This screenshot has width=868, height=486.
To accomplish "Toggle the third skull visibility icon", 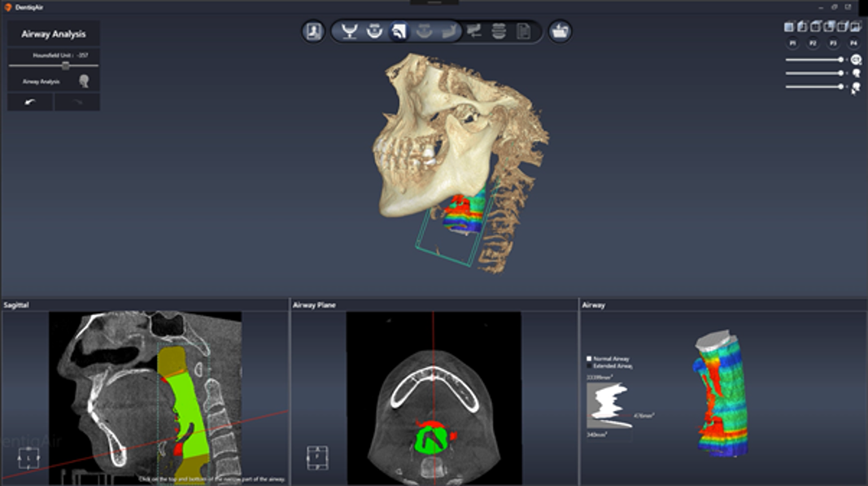I will (x=856, y=86).
